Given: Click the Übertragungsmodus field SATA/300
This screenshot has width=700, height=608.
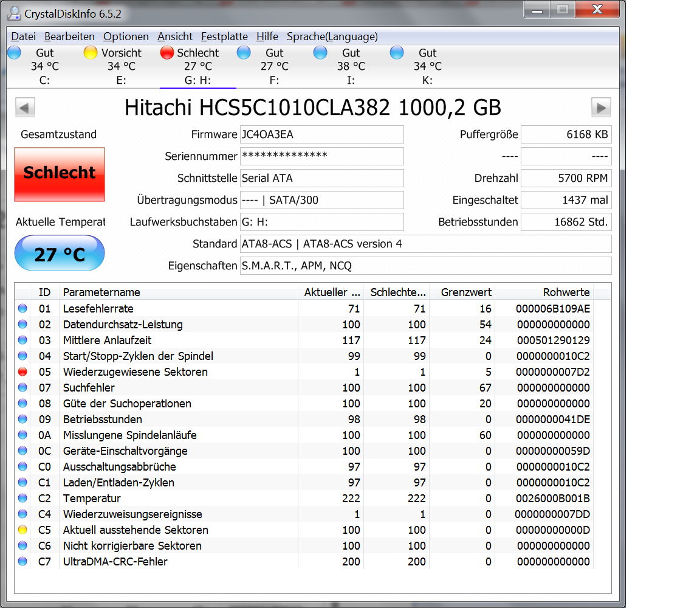Looking at the screenshot, I should [x=322, y=200].
